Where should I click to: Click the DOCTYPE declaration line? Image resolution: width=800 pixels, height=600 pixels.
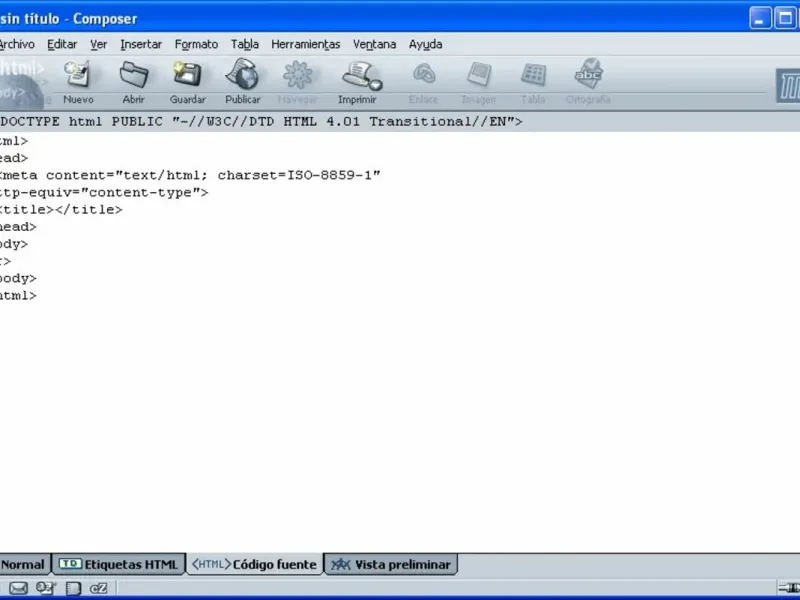click(261, 121)
